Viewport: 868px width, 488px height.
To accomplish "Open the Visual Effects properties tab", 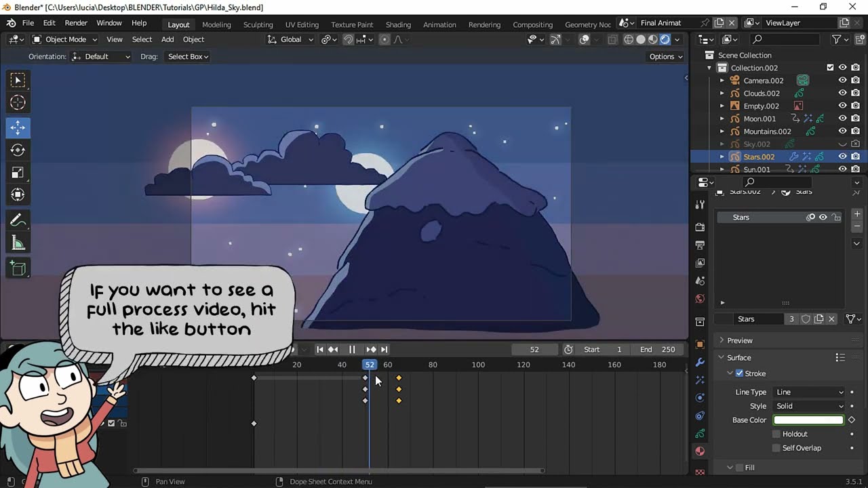I will click(700, 380).
